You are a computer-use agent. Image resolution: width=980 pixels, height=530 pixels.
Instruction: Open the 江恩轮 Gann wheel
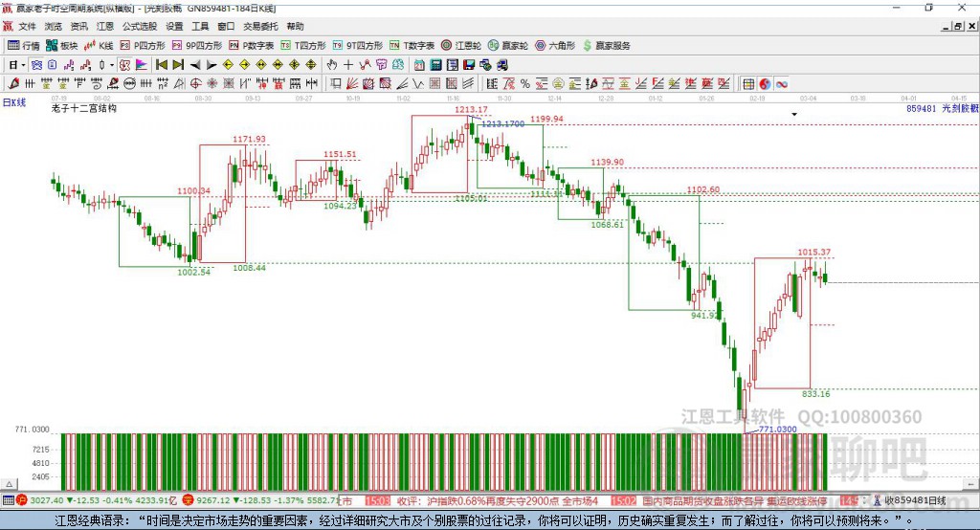(x=461, y=46)
